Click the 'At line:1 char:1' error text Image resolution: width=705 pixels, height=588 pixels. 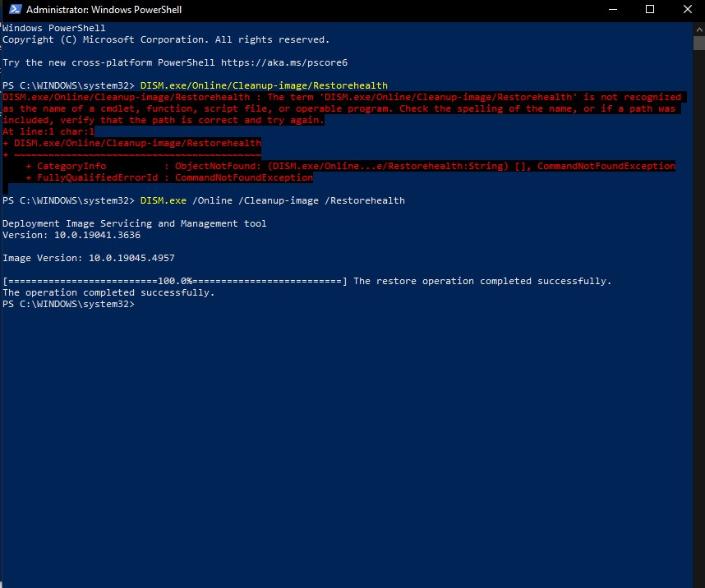coord(48,131)
